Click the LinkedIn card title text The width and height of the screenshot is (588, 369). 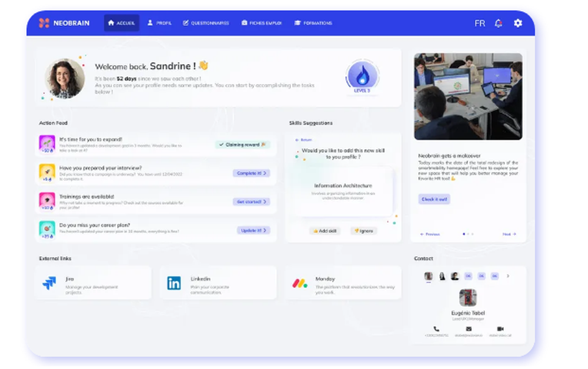201,279
